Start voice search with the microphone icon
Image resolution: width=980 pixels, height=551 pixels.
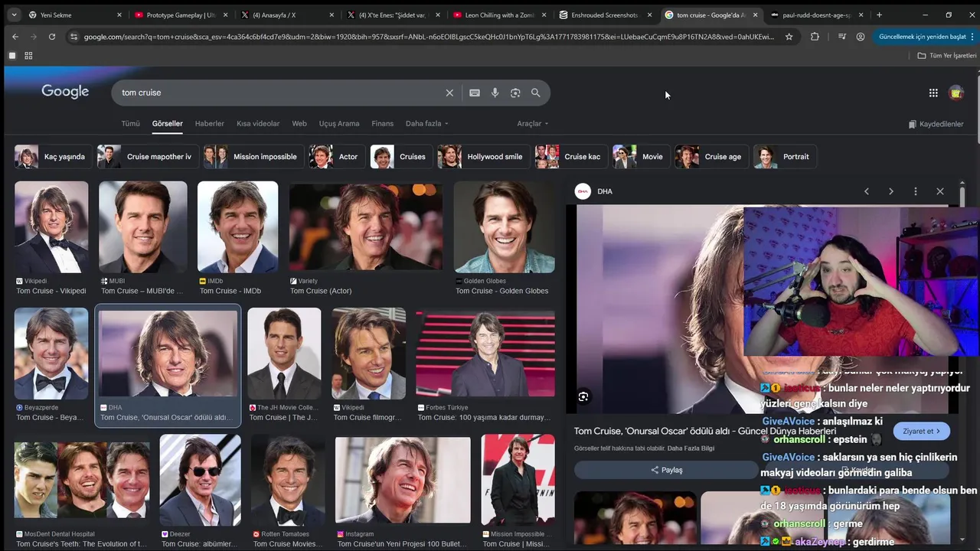495,93
